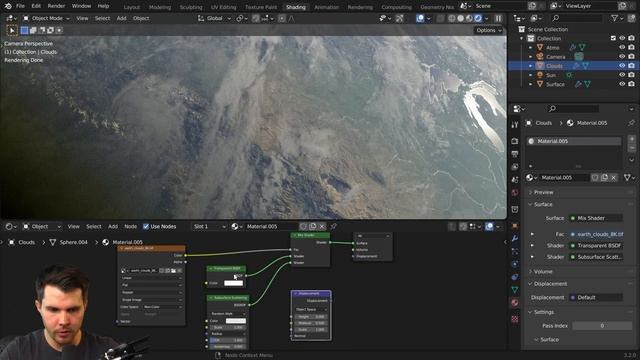Open the Object Data green triangle tab
The height and width of the screenshot is (360, 640).
click(515, 290)
